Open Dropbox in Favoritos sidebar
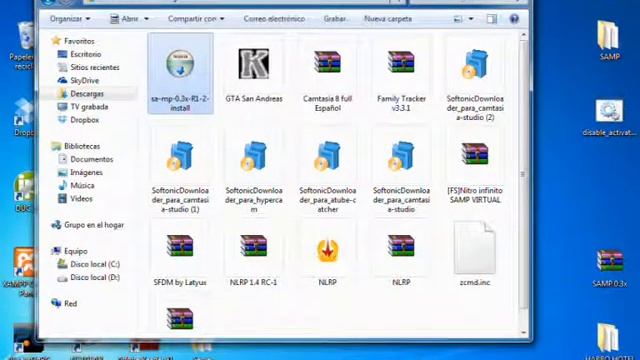This screenshot has height=360, width=640. [79, 120]
